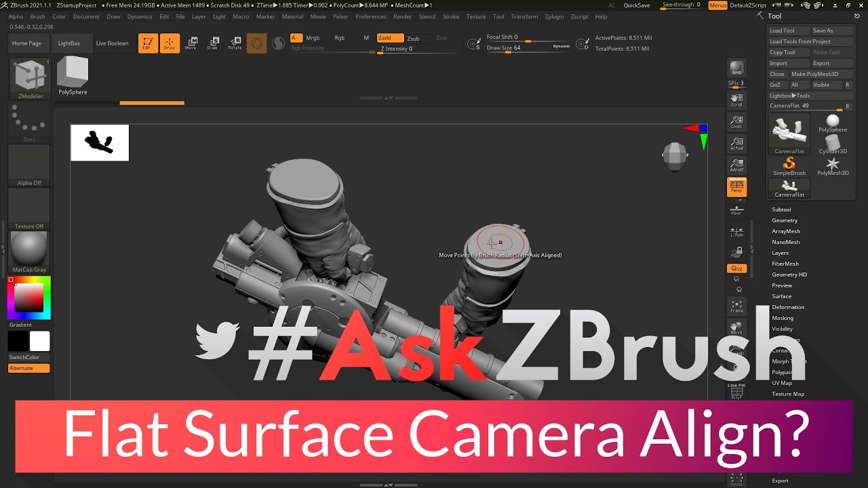This screenshot has width=868, height=488.
Task: Click the PolySphere brush thumbnail
Action: tap(73, 76)
